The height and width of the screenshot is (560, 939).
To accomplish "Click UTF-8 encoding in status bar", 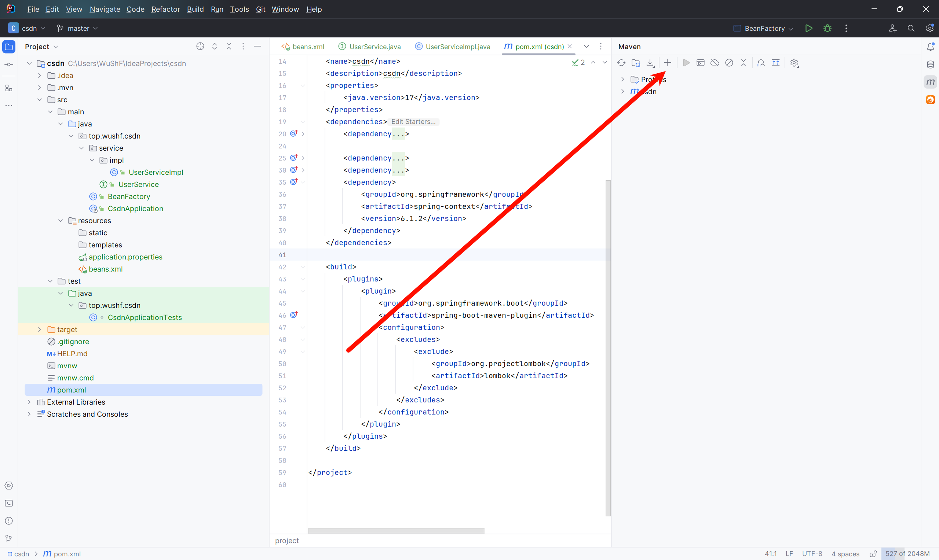I will pos(812,554).
